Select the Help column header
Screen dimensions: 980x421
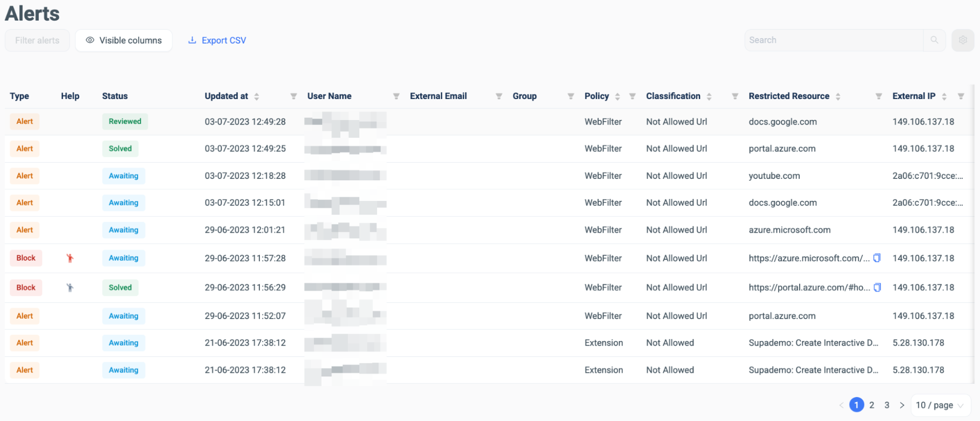point(70,96)
